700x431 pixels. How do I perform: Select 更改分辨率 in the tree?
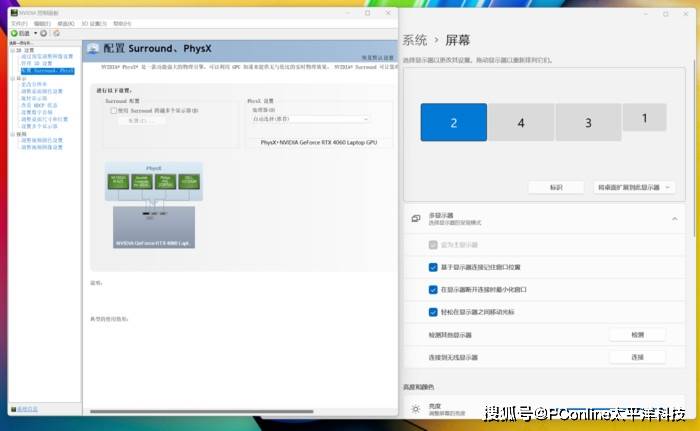click(x=34, y=84)
